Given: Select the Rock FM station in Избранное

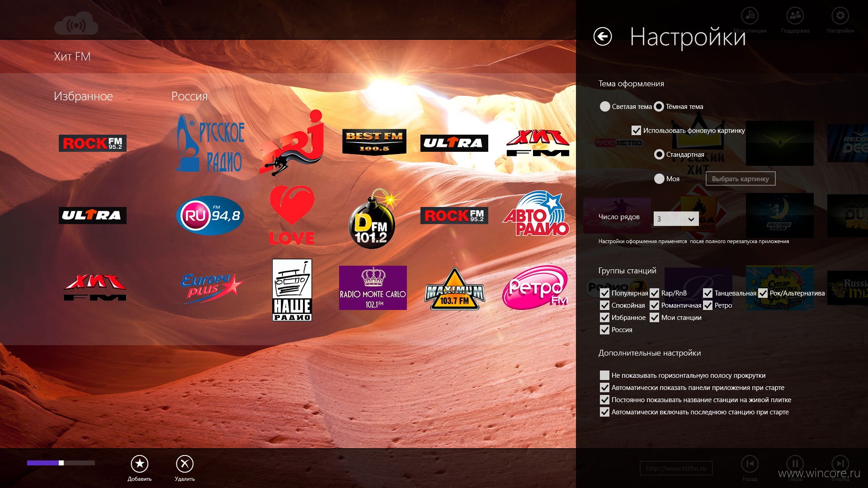Looking at the screenshot, I should [93, 143].
